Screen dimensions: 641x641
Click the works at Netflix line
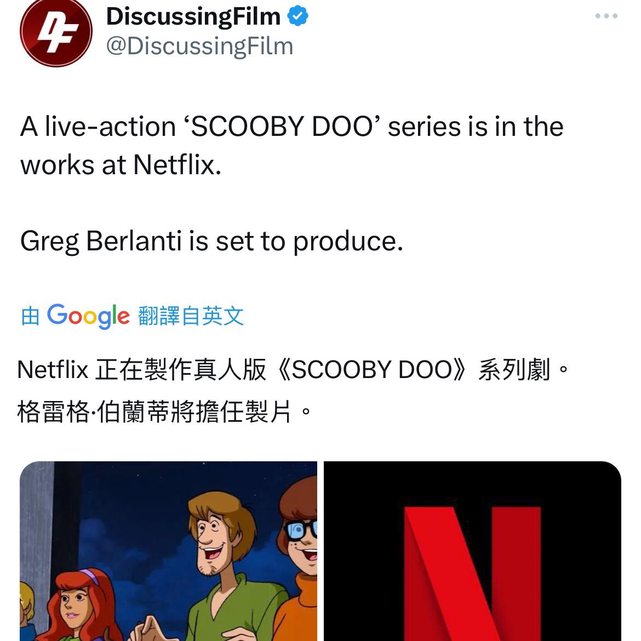tap(121, 165)
